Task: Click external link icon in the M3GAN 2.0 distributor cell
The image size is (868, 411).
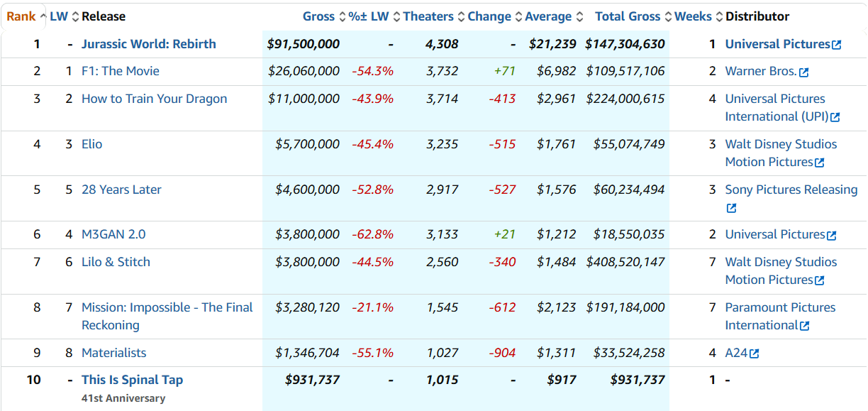Action: [831, 235]
